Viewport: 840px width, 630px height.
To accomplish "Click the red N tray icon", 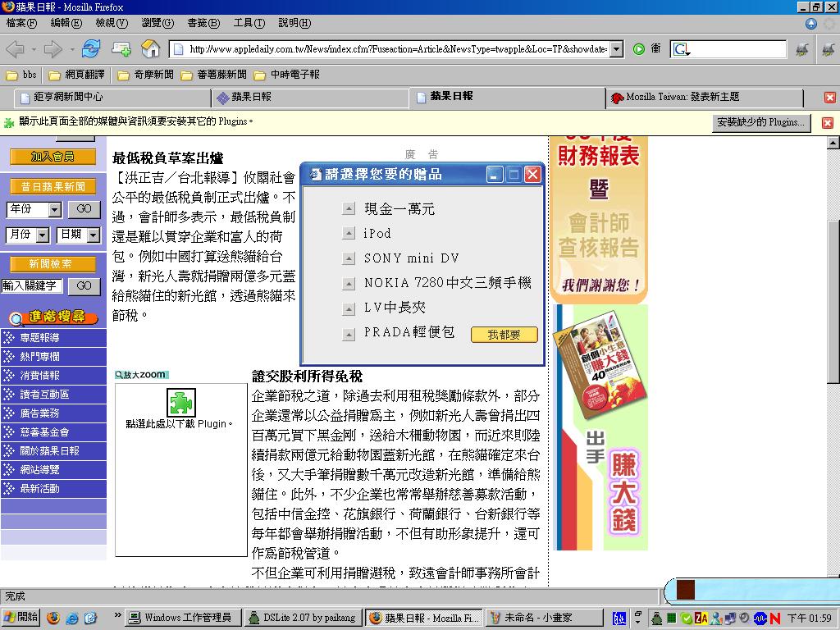I will [774, 619].
